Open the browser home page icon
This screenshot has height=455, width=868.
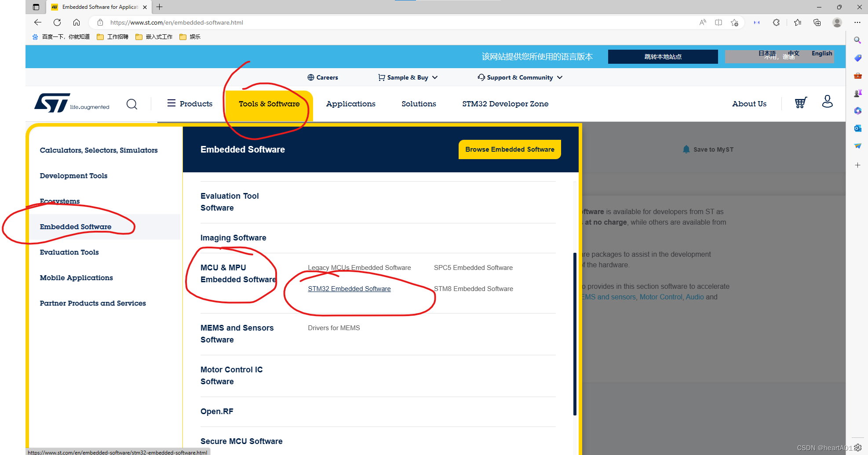[x=77, y=22]
